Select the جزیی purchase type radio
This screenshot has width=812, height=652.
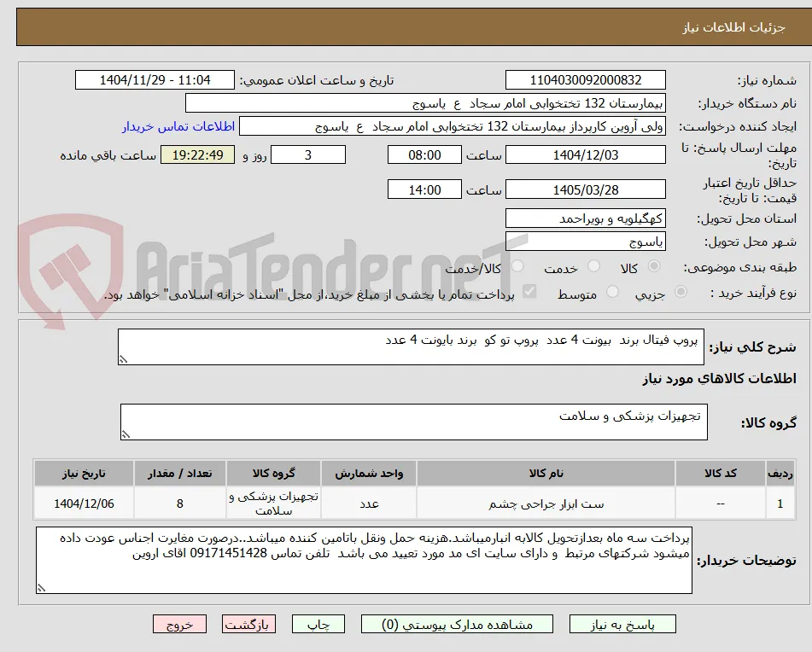point(681,292)
